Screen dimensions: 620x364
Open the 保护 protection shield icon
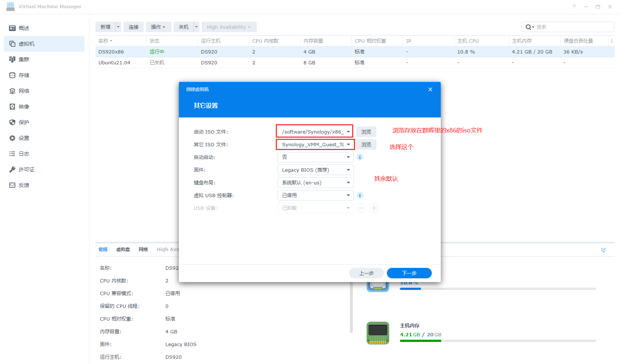pos(12,122)
